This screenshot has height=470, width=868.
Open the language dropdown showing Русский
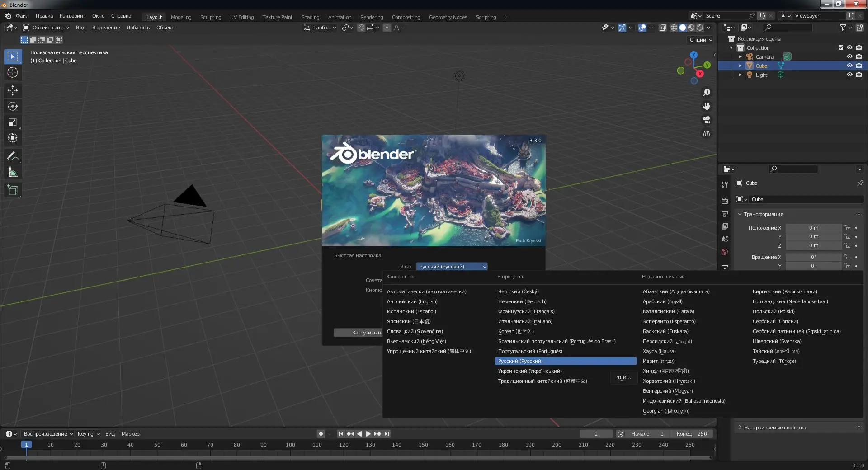coord(451,267)
